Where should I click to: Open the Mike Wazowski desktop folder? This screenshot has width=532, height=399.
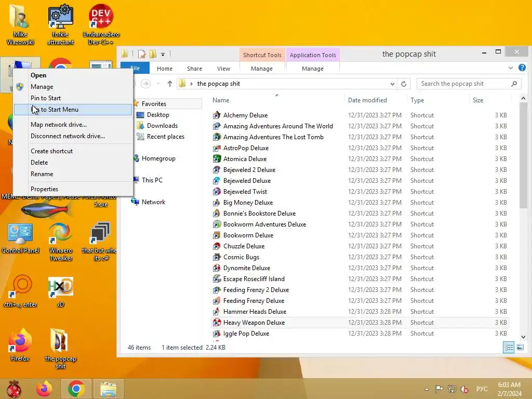[20, 24]
